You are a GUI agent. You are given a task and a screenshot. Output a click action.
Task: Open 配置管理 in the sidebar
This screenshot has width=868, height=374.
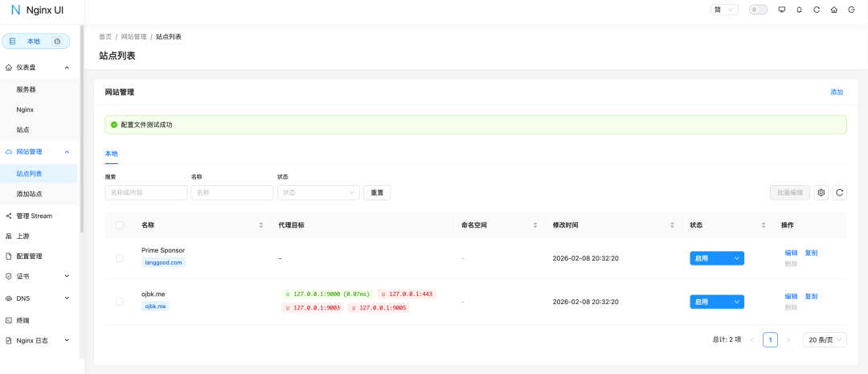[29, 257]
